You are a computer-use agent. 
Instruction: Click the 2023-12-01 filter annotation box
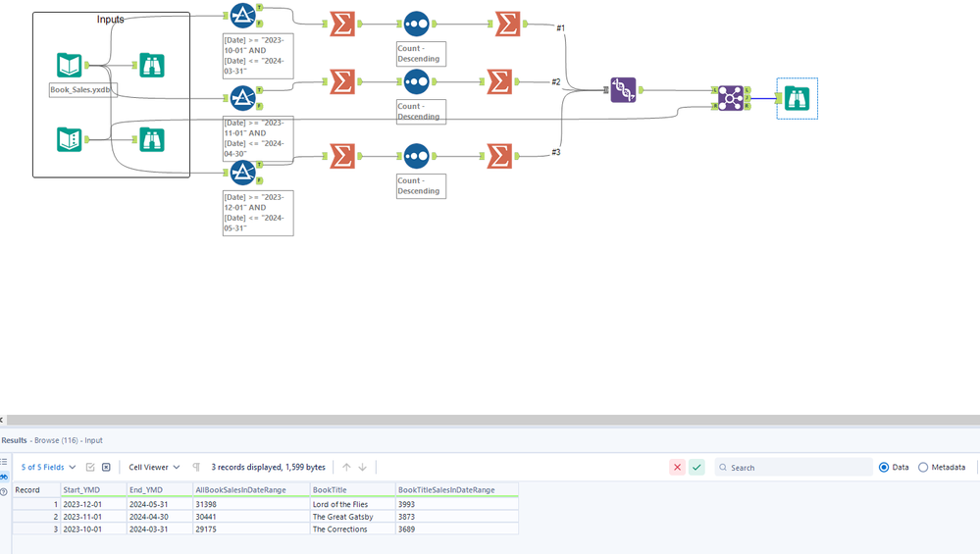pyautogui.click(x=258, y=213)
